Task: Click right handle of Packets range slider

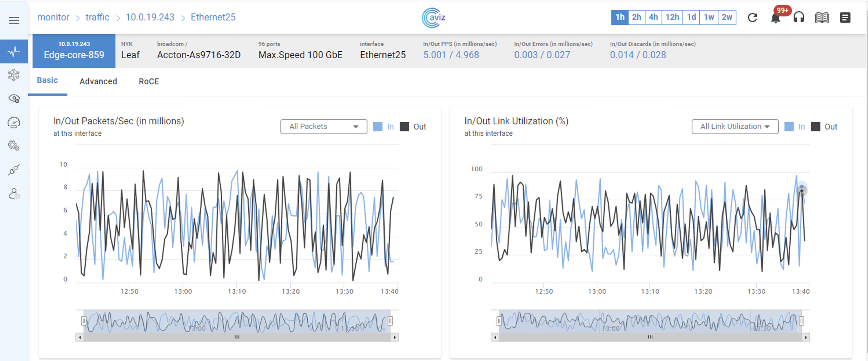Action: click(x=390, y=320)
